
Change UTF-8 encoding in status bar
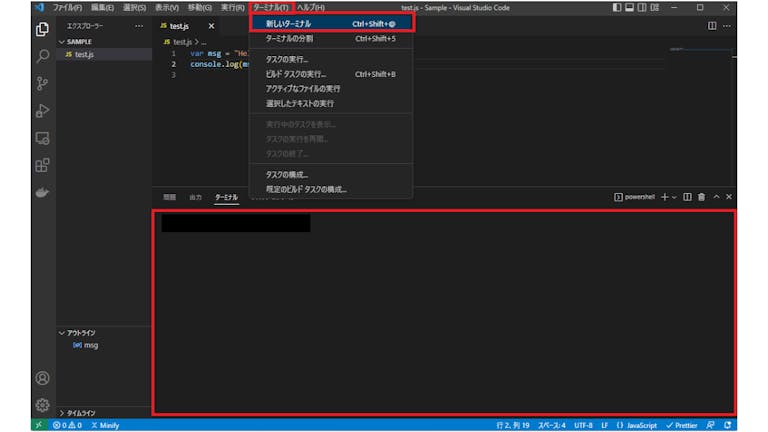[583, 425]
